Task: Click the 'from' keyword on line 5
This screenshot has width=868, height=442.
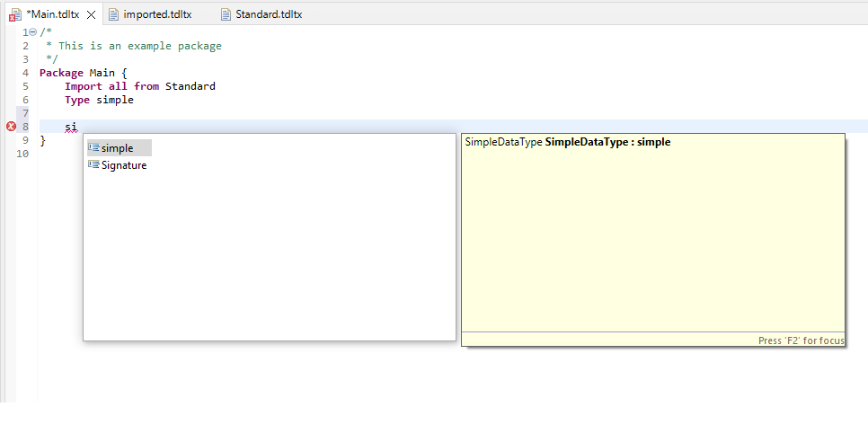Action: coord(146,86)
